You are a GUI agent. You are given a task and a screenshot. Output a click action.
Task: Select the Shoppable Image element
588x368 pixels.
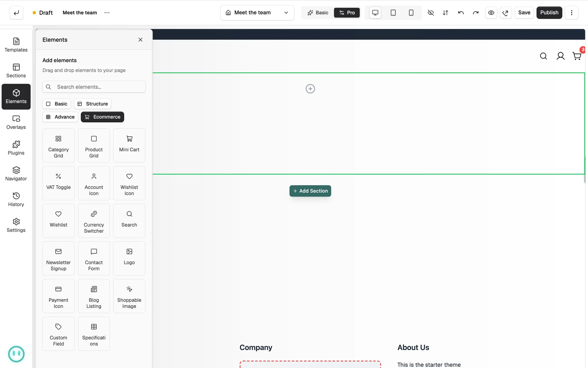tap(129, 296)
